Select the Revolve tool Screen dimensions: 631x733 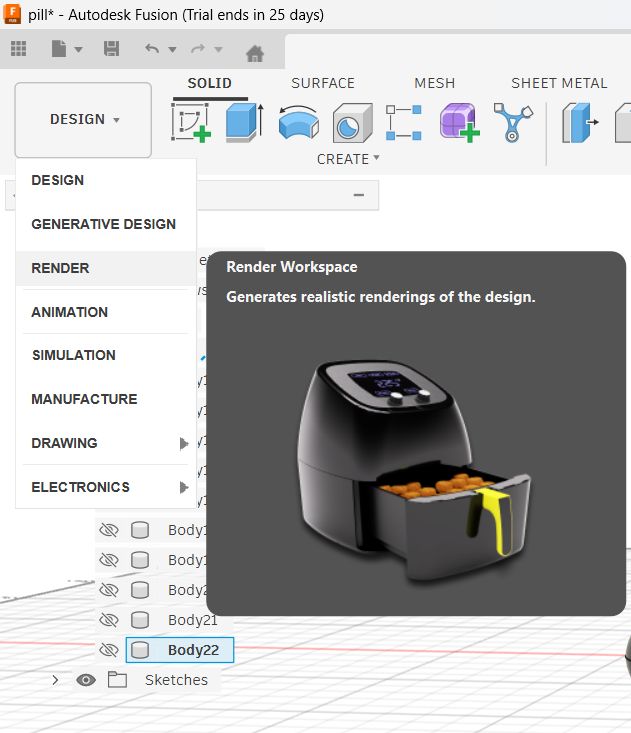[x=299, y=122]
